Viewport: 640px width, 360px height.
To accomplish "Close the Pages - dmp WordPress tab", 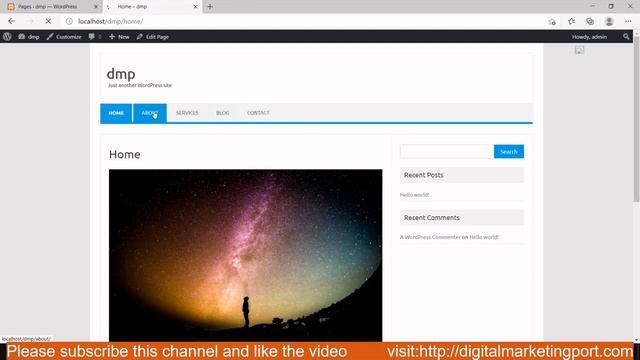I will pos(96,7).
